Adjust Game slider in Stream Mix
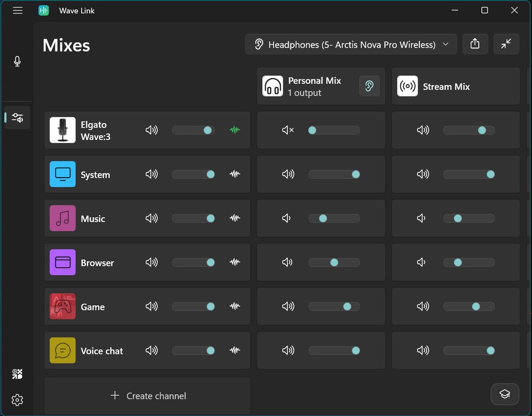 pyautogui.click(x=469, y=306)
